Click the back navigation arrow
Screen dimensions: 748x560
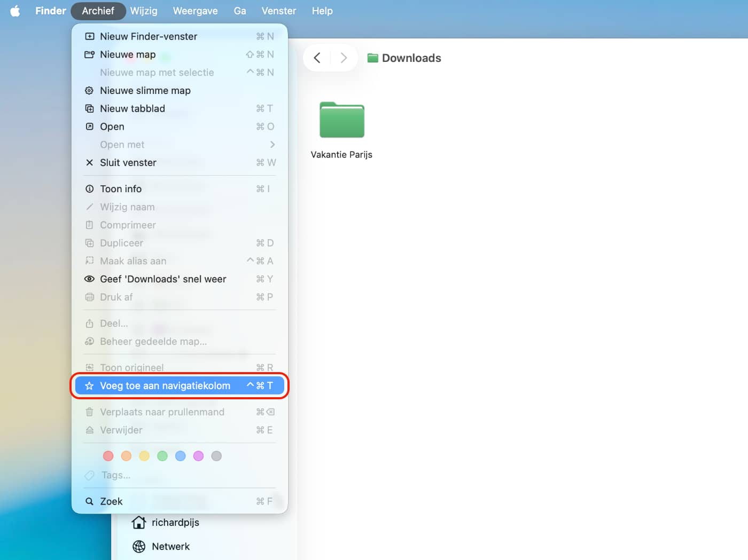click(317, 58)
